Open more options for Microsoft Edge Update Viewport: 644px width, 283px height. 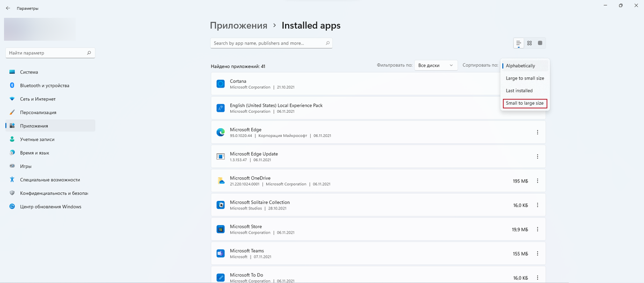tap(537, 156)
